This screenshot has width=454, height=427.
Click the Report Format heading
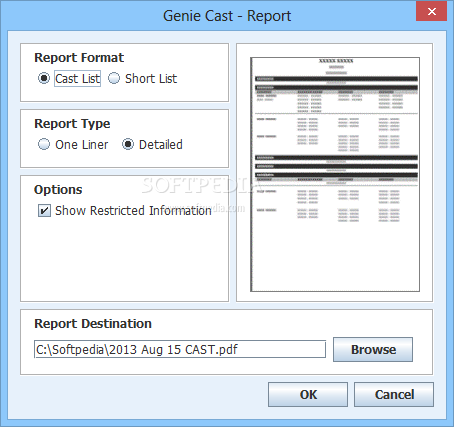tap(79, 58)
